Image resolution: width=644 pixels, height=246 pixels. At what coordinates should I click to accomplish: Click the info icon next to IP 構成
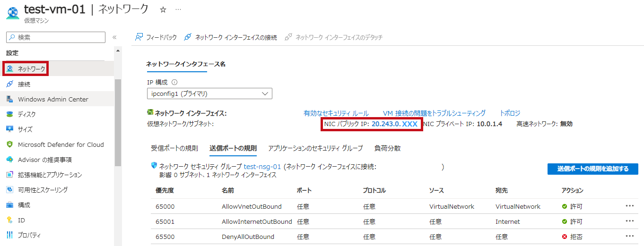(x=174, y=82)
